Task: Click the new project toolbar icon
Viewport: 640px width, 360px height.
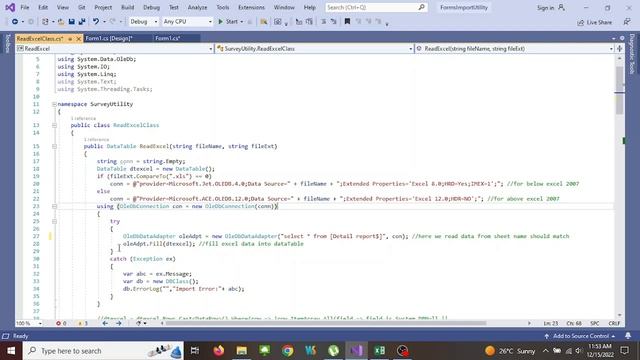Action: pos(45,22)
